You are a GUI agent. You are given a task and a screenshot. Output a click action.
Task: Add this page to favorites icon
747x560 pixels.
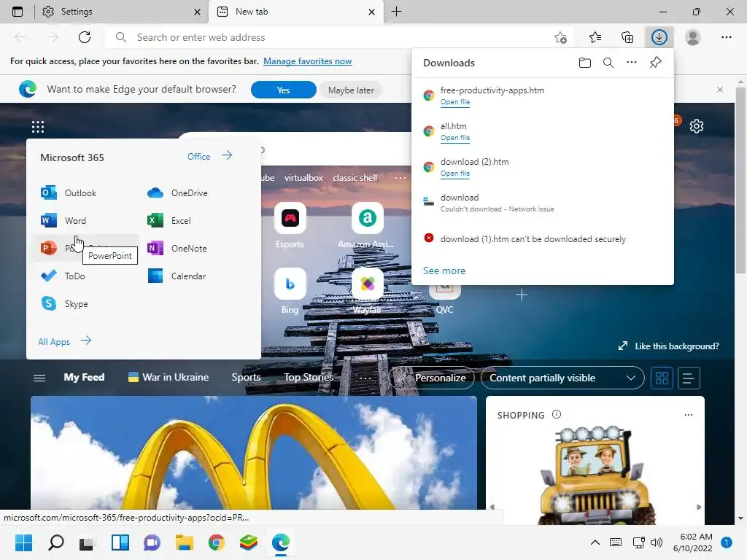pos(561,37)
